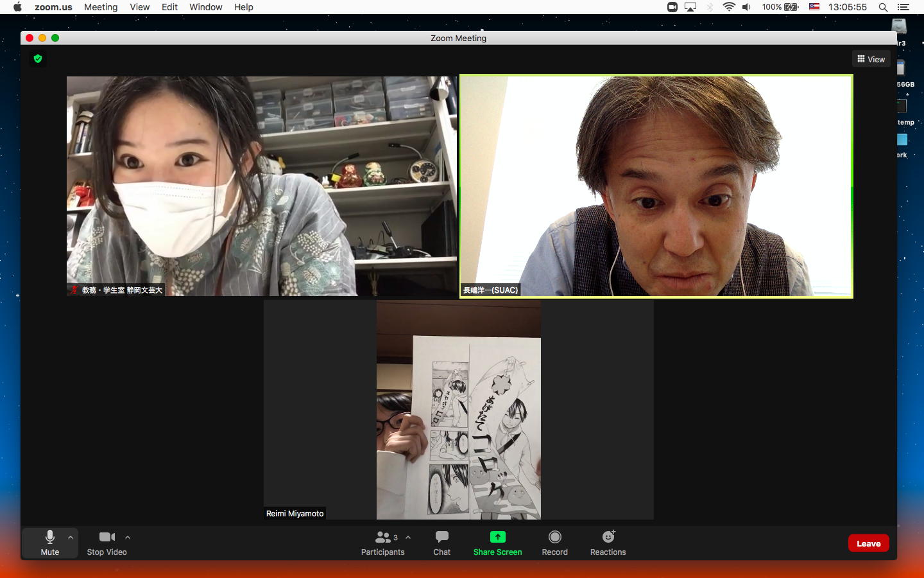This screenshot has height=578, width=924.
Task: Click the muted microphone icon on left tile
Action: click(x=74, y=290)
